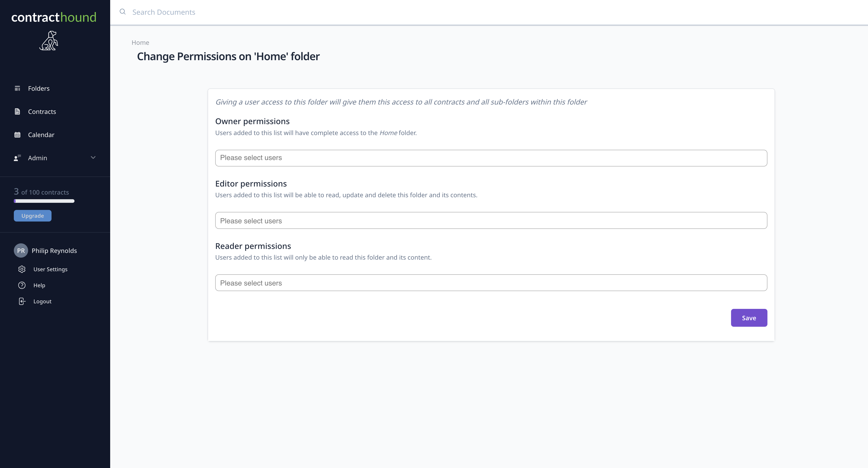Select the Calendar menu item
The height and width of the screenshot is (468, 868).
[41, 135]
